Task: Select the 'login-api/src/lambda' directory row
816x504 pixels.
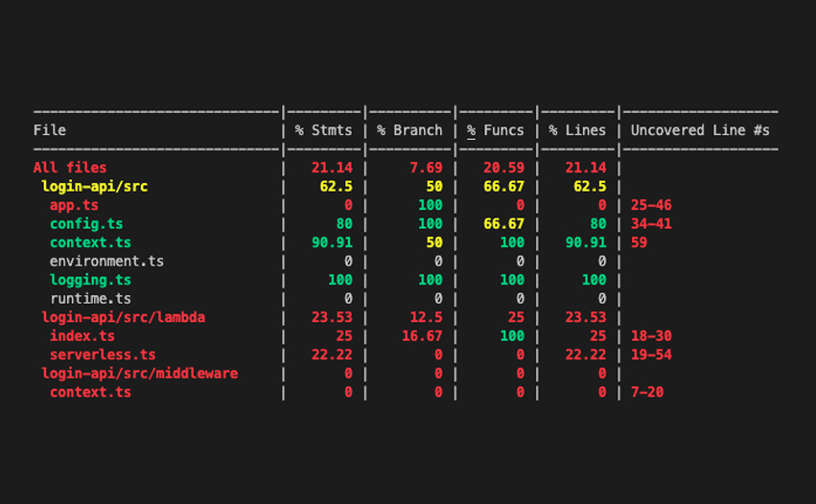Action: (124, 317)
